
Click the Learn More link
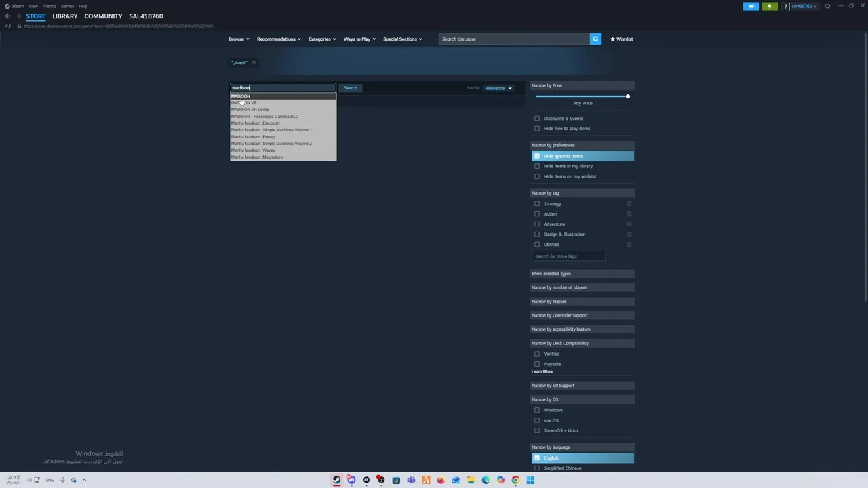click(x=542, y=372)
